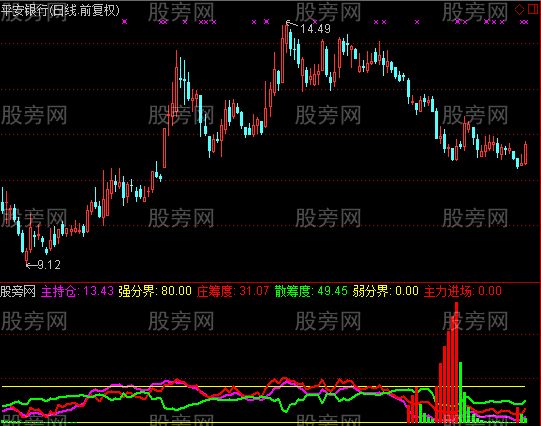Select the 强分界: 80.00 indicator value
The image size is (541, 426).
tap(155, 291)
